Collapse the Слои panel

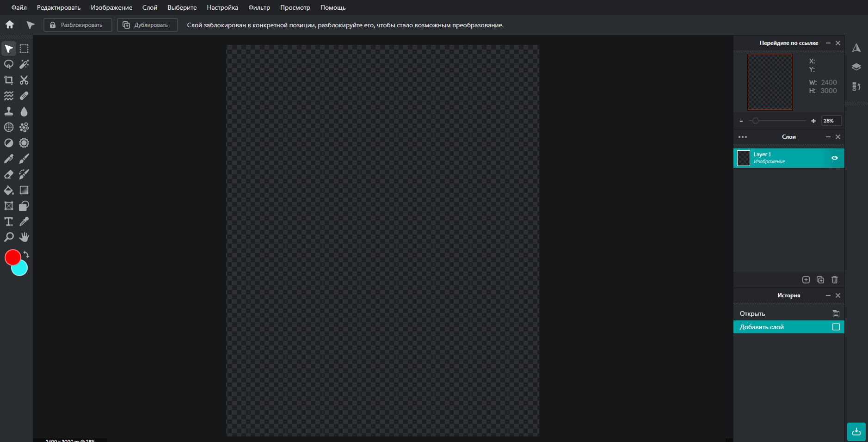(828, 137)
